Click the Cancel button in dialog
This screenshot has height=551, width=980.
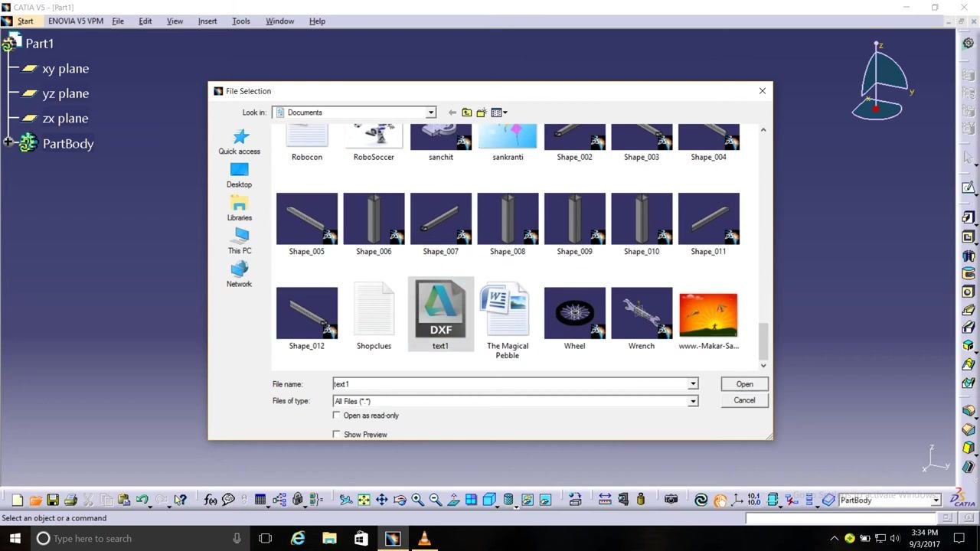(x=745, y=400)
